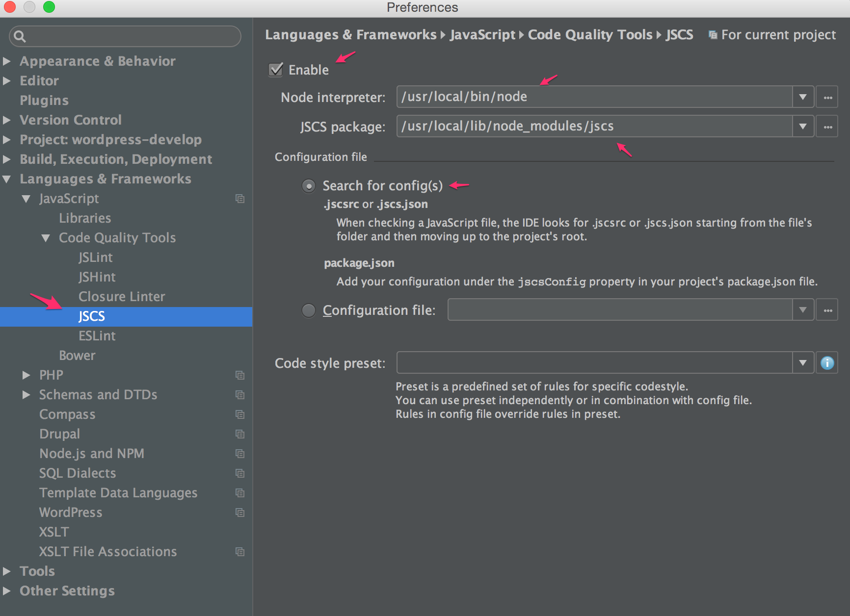
Task: Click project-level icon next to Node.js and NPM
Action: point(240,454)
